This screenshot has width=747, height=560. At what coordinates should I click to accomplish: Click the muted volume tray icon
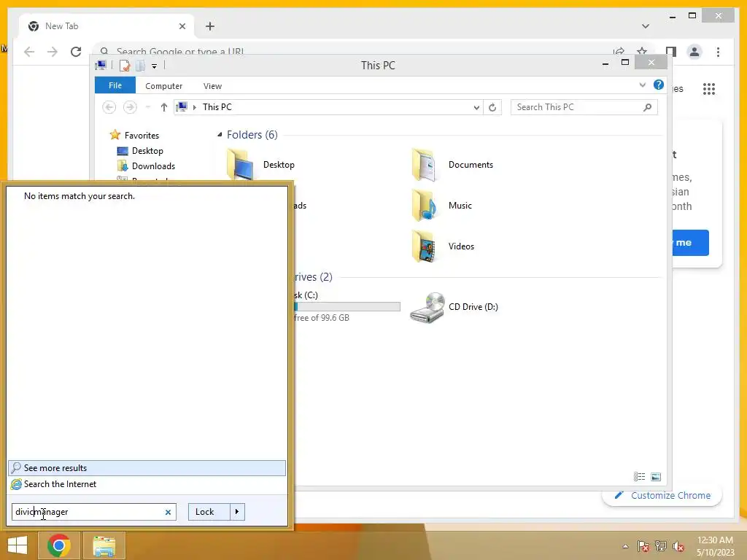point(678,546)
